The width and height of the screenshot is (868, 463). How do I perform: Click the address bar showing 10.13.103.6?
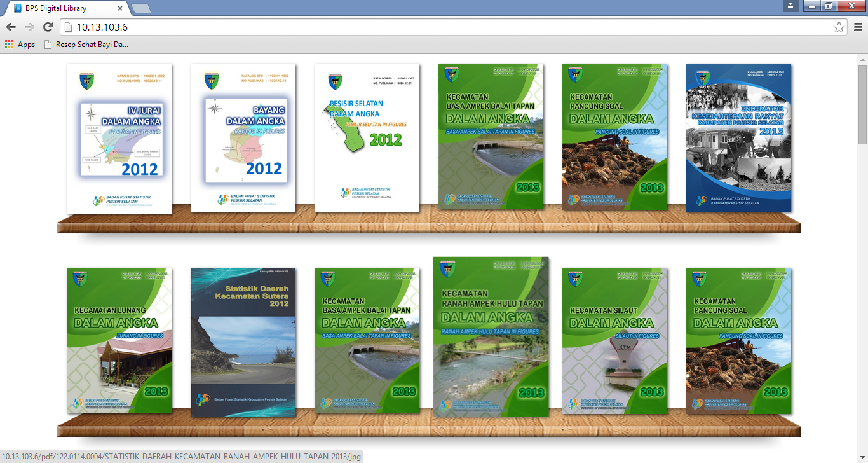[x=454, y=27]
